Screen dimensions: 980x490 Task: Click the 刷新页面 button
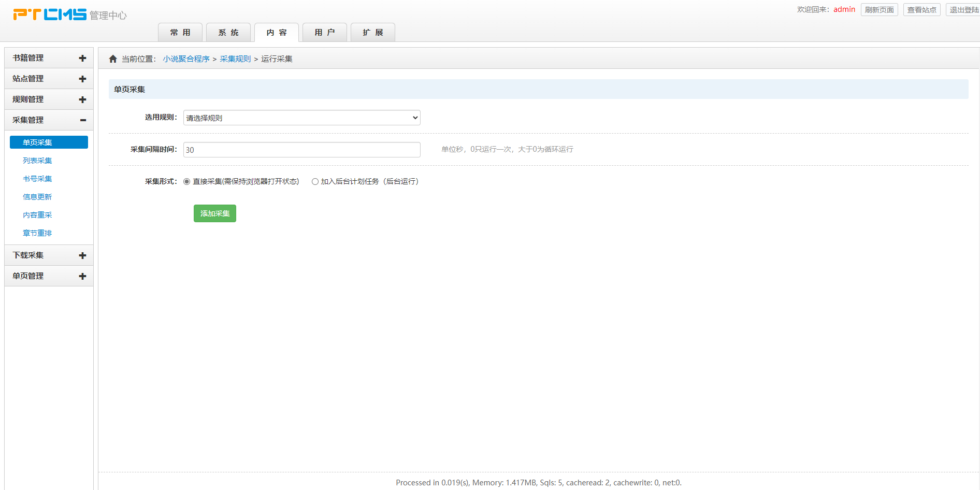pyautogui.click(x=879, y=10)
